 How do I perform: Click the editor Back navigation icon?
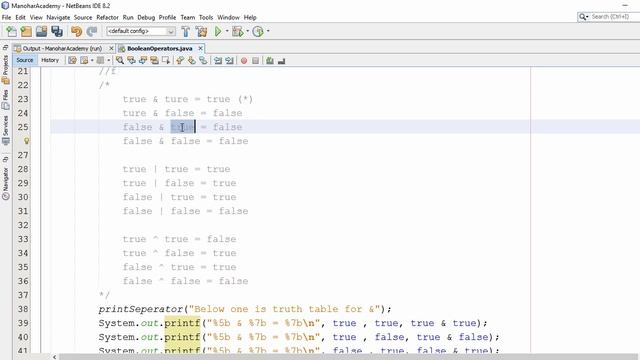(84, 60)
